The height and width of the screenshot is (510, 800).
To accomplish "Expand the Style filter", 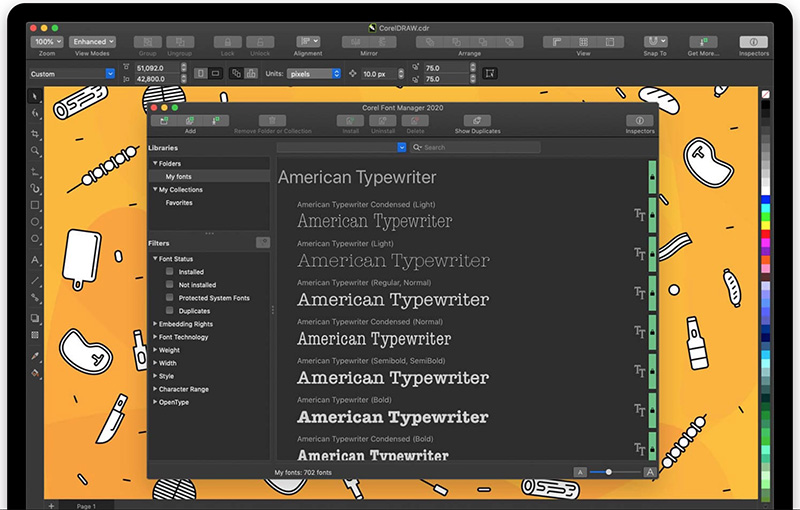I will (x=155, y=375).
